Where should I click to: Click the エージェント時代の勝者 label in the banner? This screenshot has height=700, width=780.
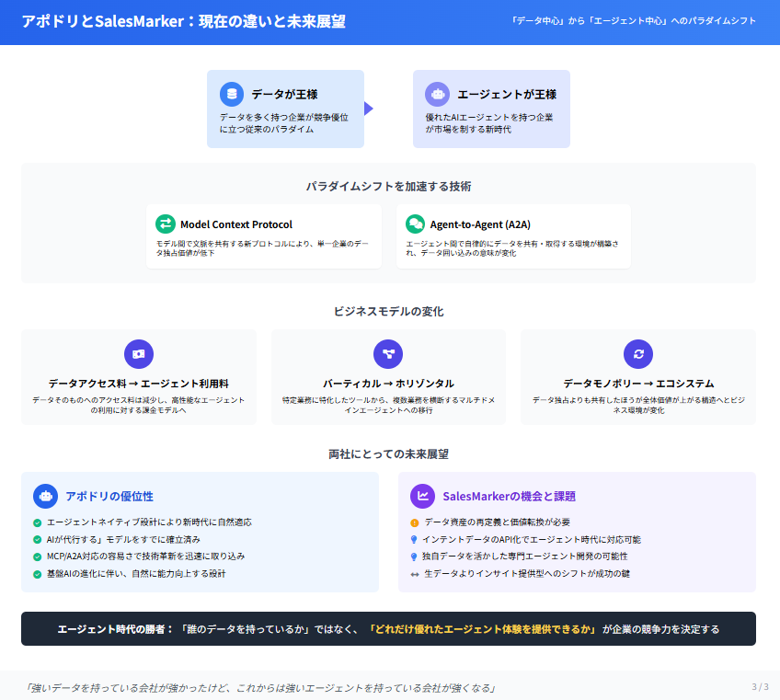click(115, 629)
